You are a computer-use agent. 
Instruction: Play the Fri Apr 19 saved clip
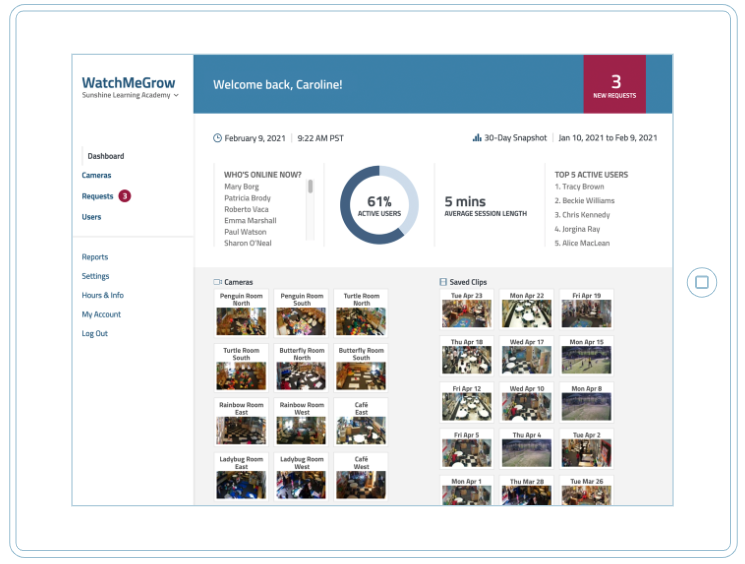[x=586, y=310]
